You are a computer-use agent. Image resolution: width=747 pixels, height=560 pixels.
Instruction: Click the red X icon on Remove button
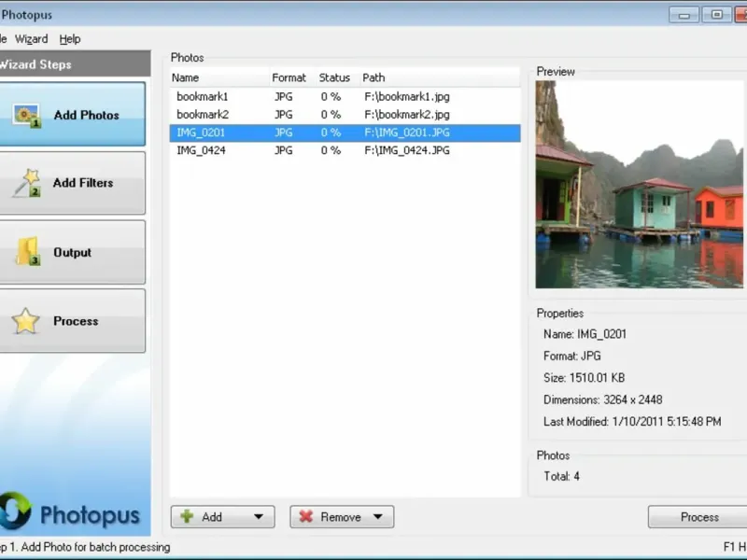tap(306, 517)
